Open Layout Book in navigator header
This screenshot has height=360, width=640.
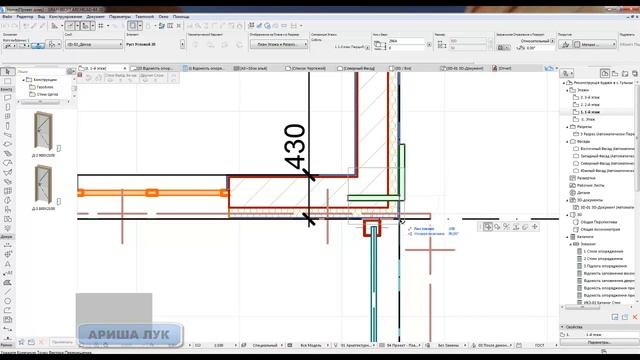click(625, 73)
